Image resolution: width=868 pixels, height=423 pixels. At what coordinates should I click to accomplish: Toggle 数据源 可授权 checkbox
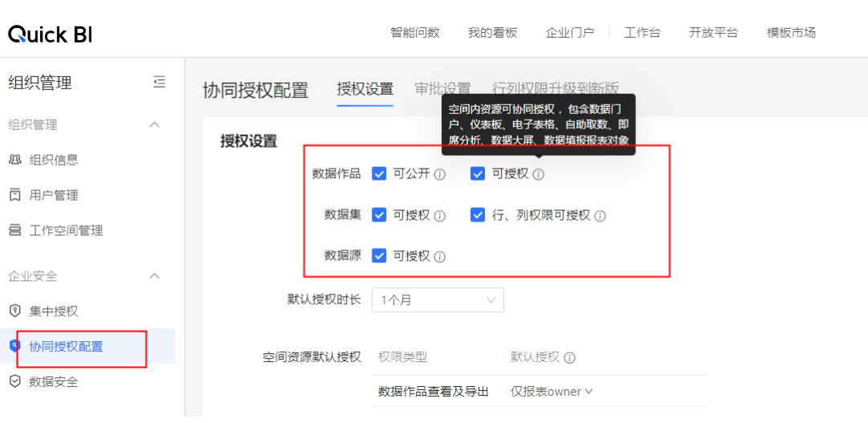click(380, 256)
